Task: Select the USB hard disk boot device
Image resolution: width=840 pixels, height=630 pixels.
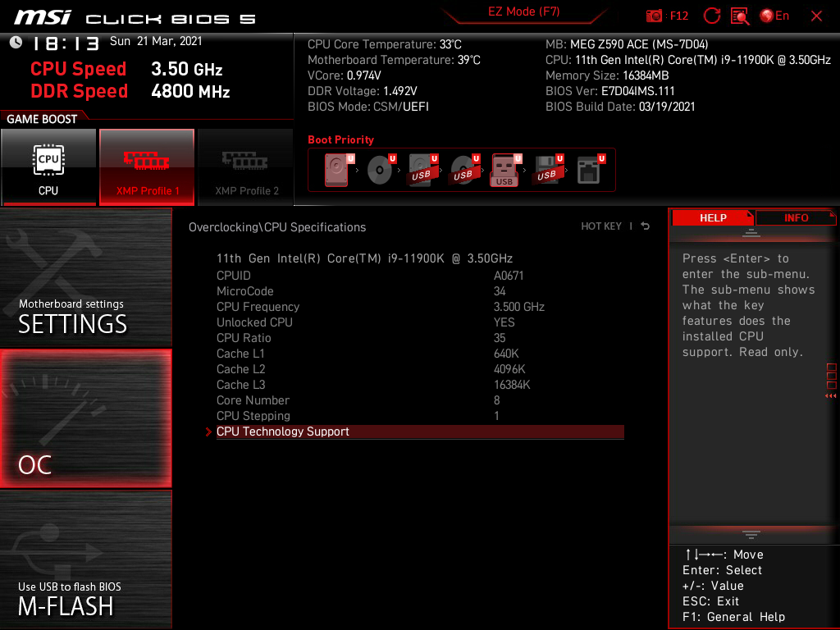Action: 422,170
